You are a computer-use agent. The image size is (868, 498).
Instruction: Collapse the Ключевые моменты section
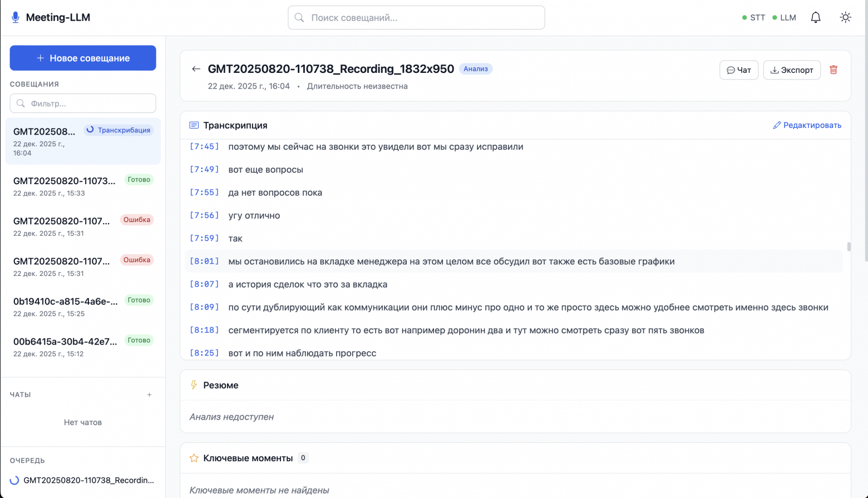click(x=248, y=457)
